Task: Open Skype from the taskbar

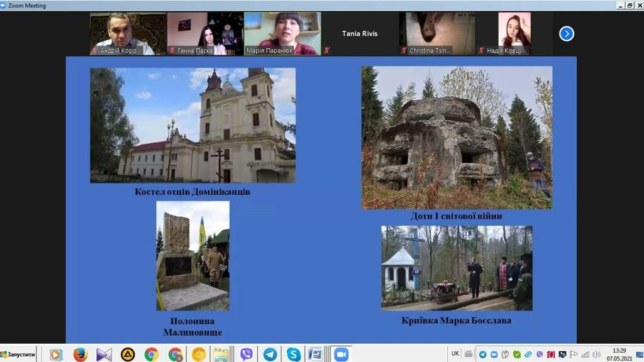Action: [x=293, y=354]
